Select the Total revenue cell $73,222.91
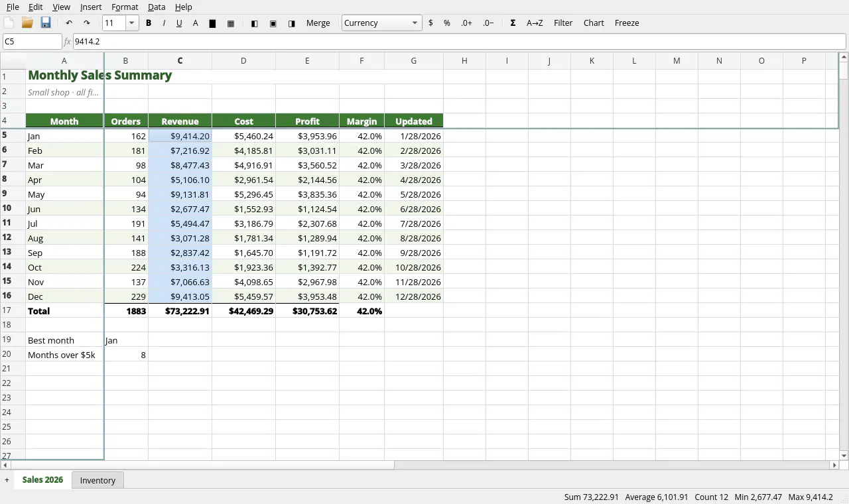Screen dimensions: 849x504 tap(180, 311)
